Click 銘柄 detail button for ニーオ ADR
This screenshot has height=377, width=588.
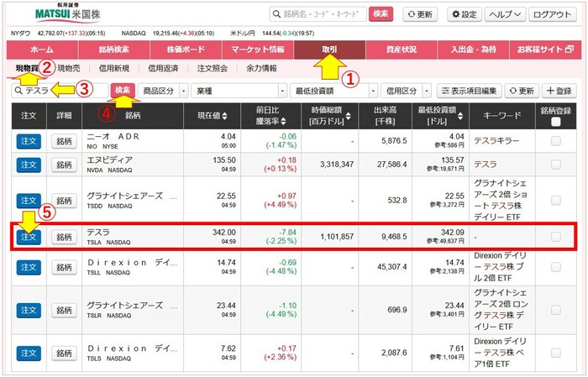point(64,141)
